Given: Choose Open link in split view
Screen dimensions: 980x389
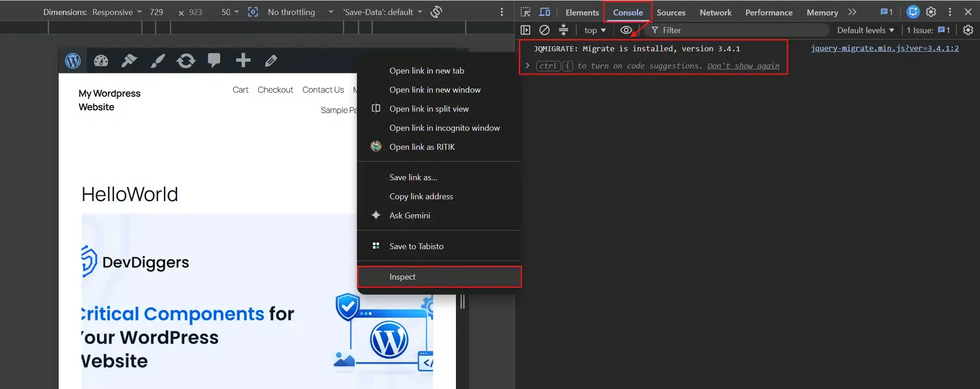Looking at the screenshot, I should click(439, 109).
